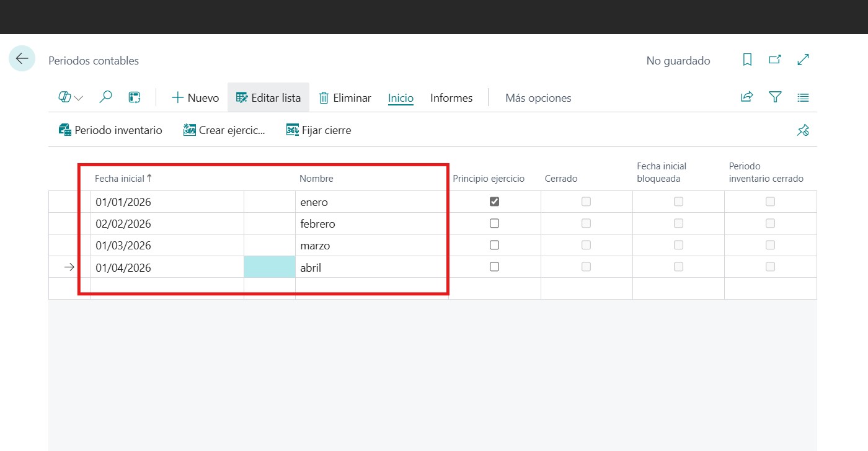
Task: Expand the Más opciones menu
Action: (538, 98)
